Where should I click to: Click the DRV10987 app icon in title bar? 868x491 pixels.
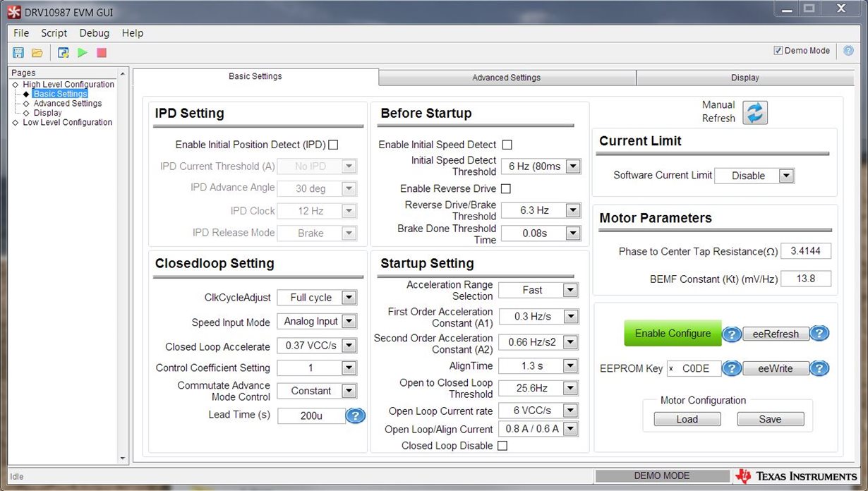[x=14, y=12]
